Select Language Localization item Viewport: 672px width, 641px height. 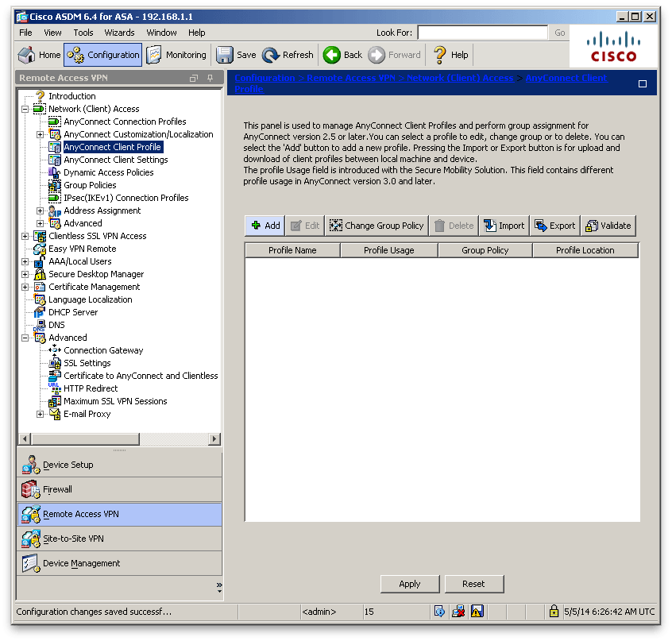[x=90, y=299]
